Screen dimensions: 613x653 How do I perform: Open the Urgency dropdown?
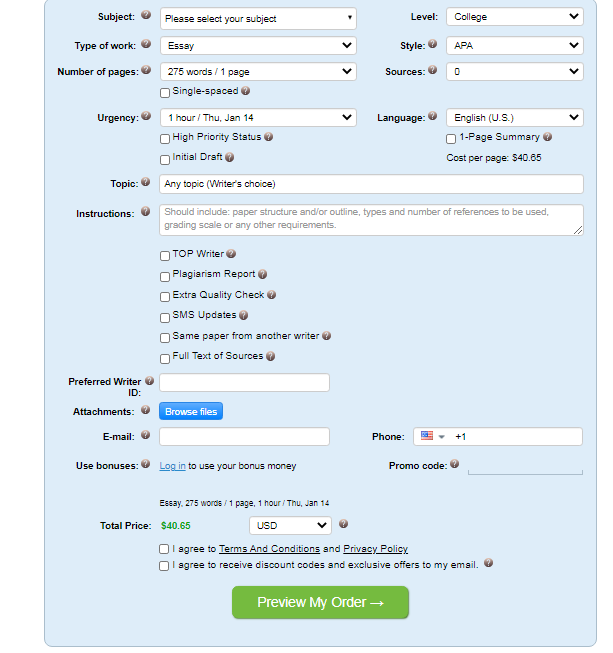click(x=258, y=117)
